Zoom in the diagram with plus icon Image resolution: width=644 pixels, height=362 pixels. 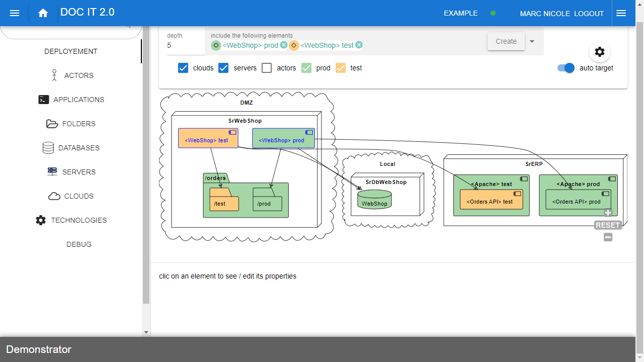[x=608, y=213]
